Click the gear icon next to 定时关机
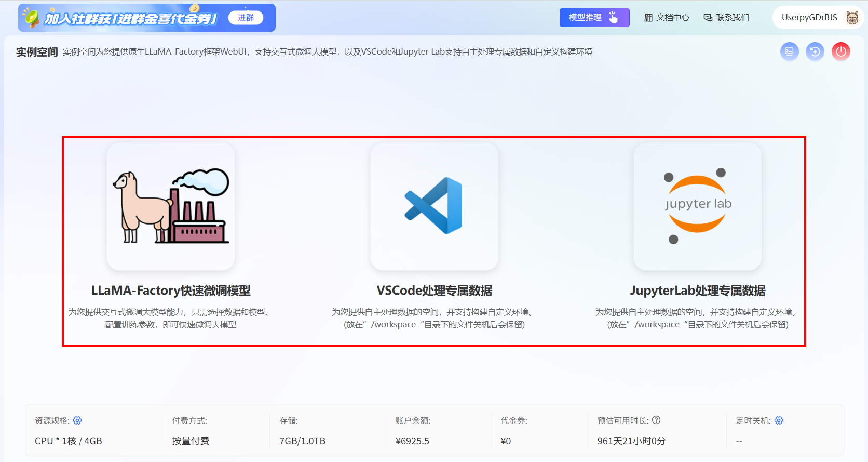 point(779,420)
